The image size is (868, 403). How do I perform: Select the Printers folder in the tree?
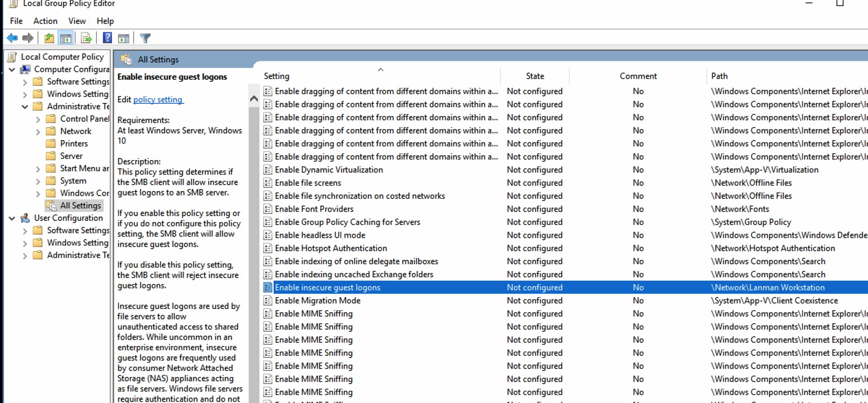click(74, 144)
